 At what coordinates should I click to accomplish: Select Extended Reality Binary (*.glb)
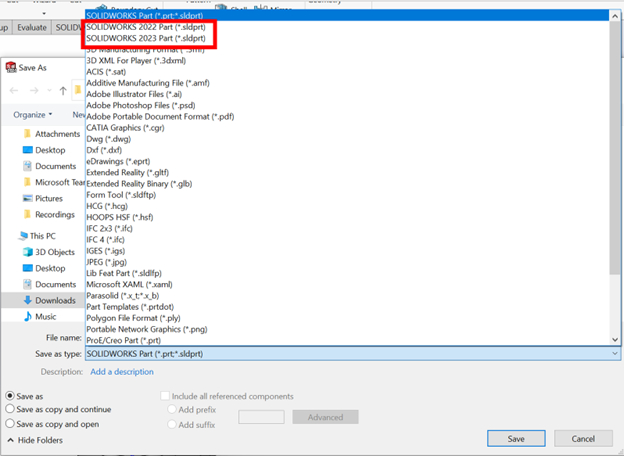tap(347, 183)
